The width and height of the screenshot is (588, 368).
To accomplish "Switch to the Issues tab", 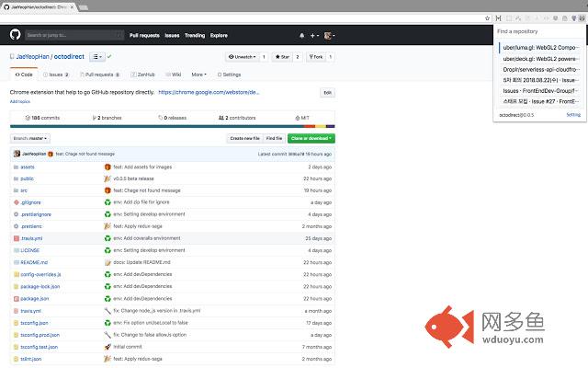I will point(56,75).
